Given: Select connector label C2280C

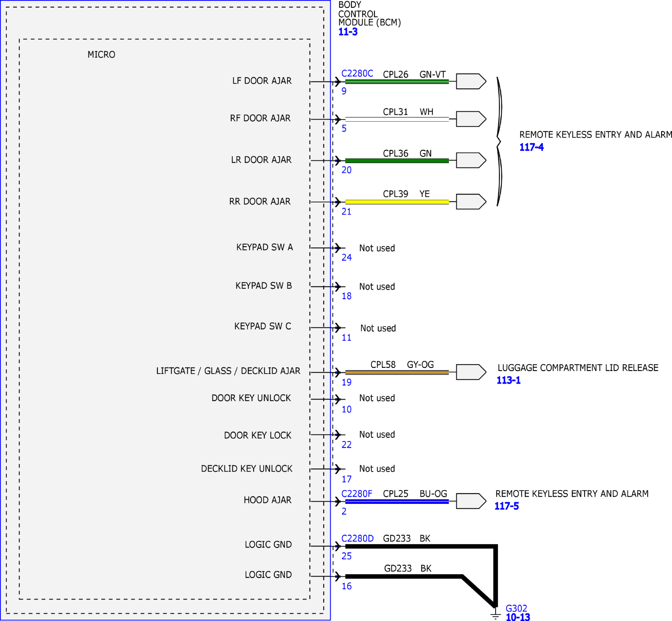Looking at the screenshot, I should 357,73.
